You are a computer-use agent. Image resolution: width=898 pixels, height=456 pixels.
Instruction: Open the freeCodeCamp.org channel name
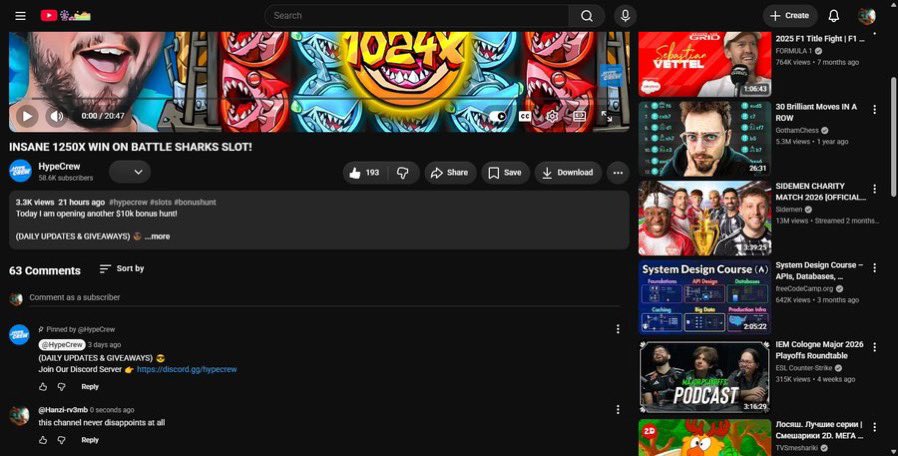point(804,289)
